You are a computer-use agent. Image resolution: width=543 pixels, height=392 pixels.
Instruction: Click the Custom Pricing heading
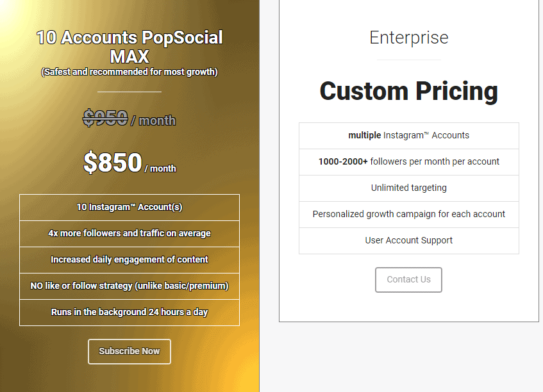tap(408, 92)
